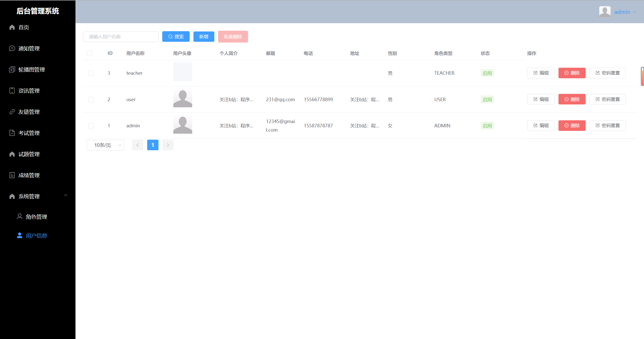
Task: Click the 启用 status tag for user
Action: (487, 100)
